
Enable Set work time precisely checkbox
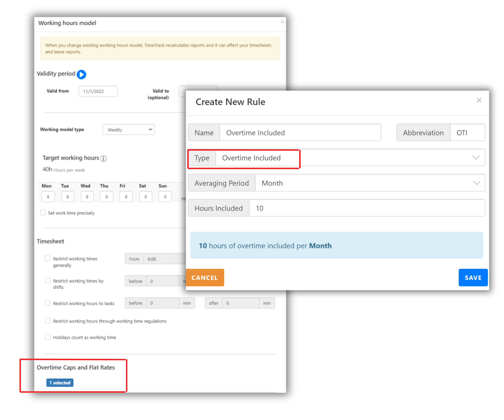click(43, 213)
